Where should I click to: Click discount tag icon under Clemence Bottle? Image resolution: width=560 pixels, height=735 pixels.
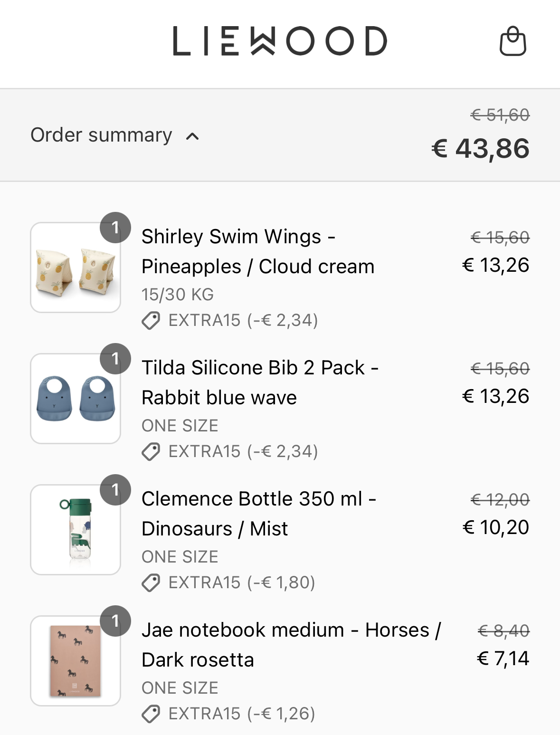tap(151, 583)
